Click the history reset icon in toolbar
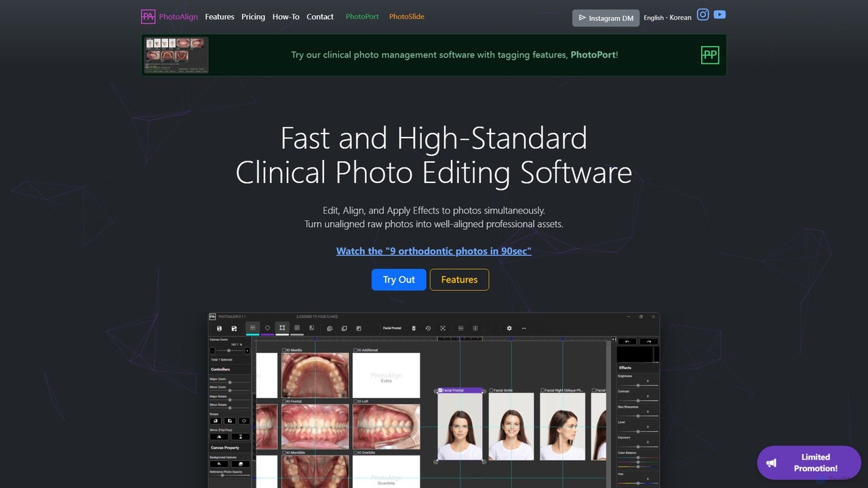 tap(428, 328)
